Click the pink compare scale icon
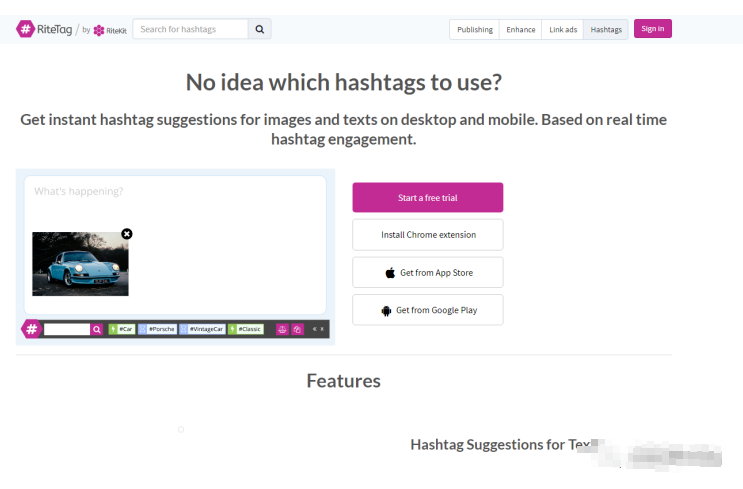Image resolution: width=743 pixels, height=489 pixels. pyautogui.click(x=282, y=329)
